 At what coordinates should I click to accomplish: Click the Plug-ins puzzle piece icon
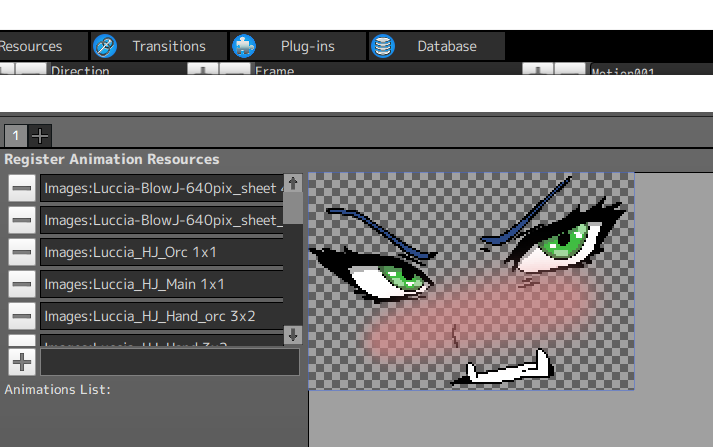tap(244, 46)
